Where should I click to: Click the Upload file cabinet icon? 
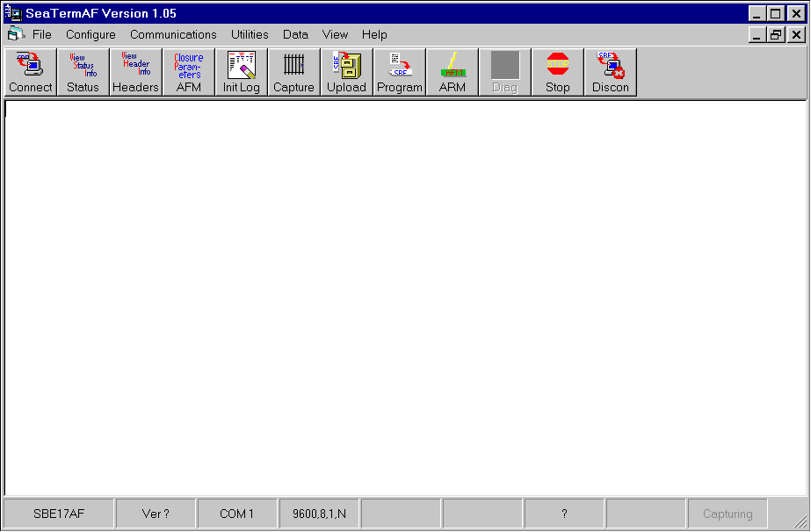click(347, 72)
